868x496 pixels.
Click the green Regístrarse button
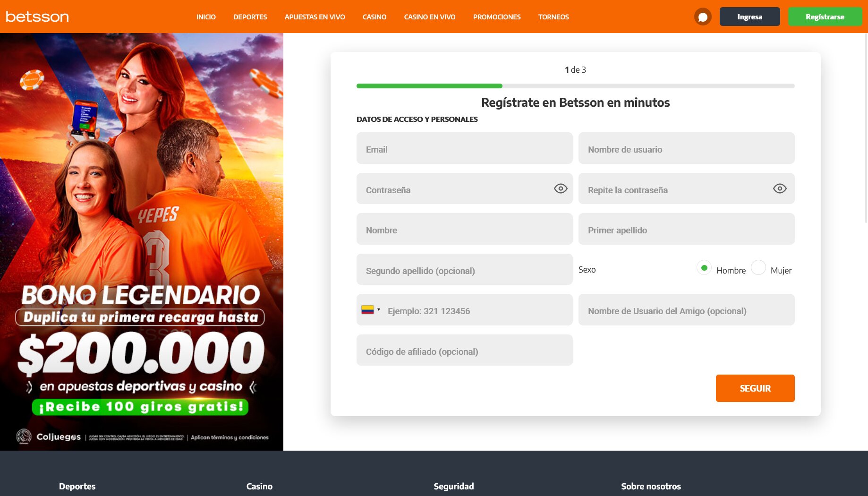tap(825, 17)
